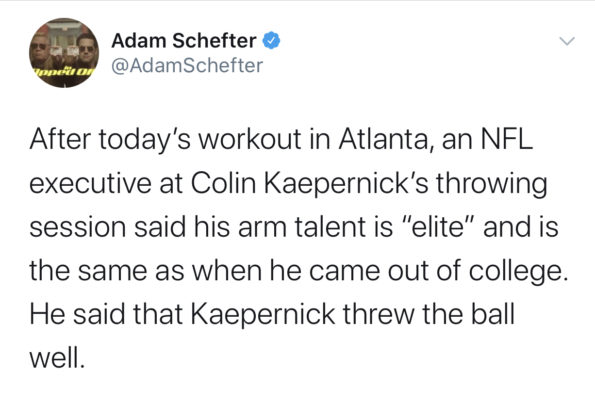This screenshot has width=595, height=404.
Task: Open Adam Schefter's profile picture
Action: (64, 53)
